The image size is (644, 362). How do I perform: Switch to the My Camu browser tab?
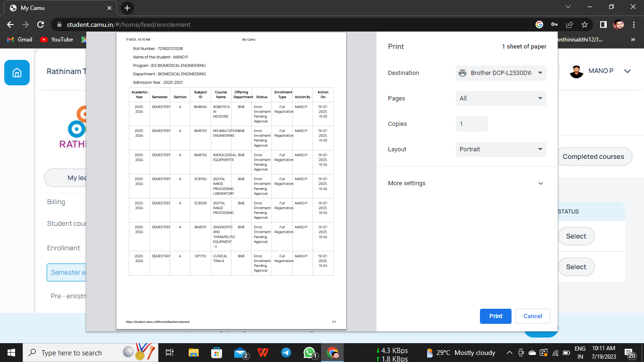tap(59, 8)
